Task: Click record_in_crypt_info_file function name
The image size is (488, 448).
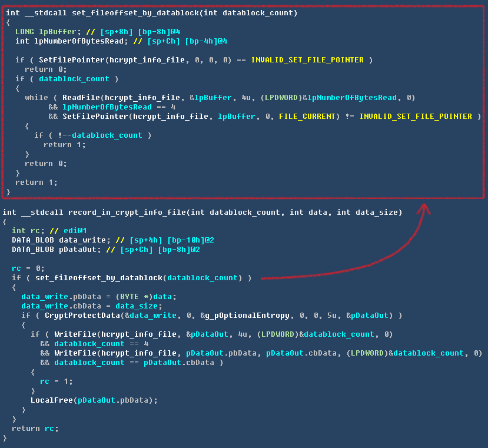Action: [x=127, y=213]
